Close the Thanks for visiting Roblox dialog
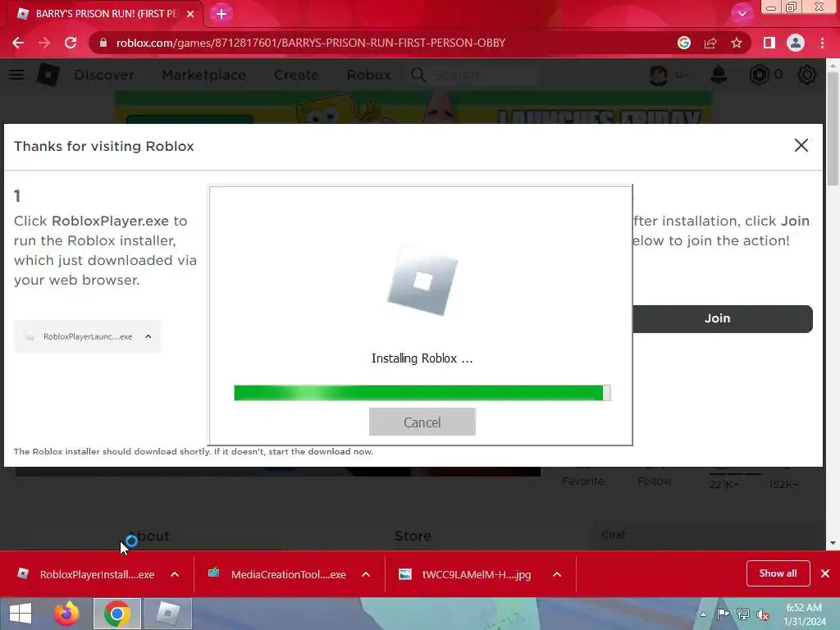Screen dimensions: 840x630 [801, 145]
